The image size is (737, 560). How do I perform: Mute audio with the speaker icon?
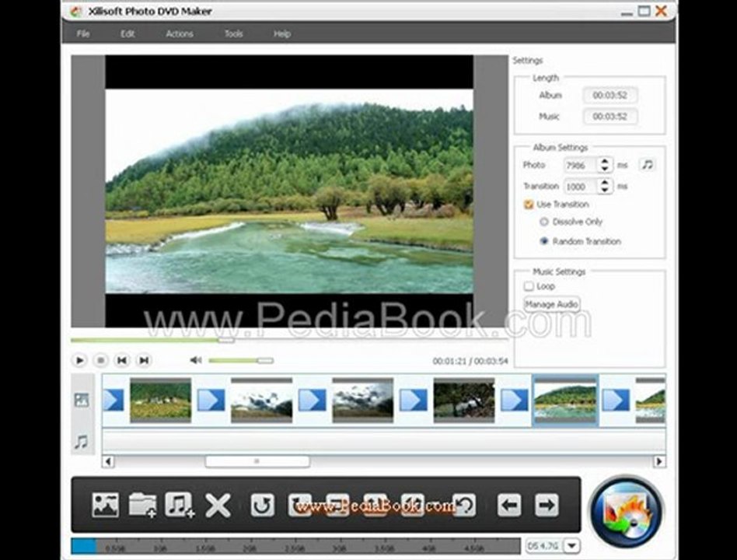pyautogui.click(x=196, y=360)
